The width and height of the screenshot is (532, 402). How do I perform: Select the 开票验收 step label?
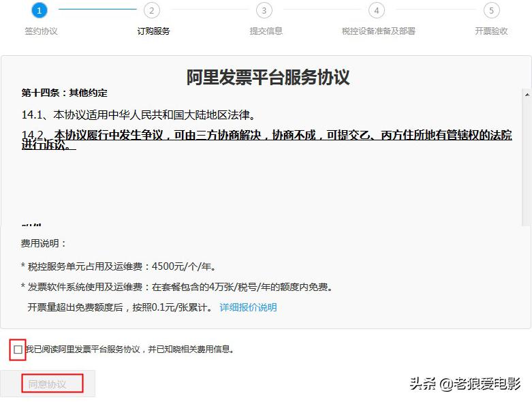coord(491,31)
